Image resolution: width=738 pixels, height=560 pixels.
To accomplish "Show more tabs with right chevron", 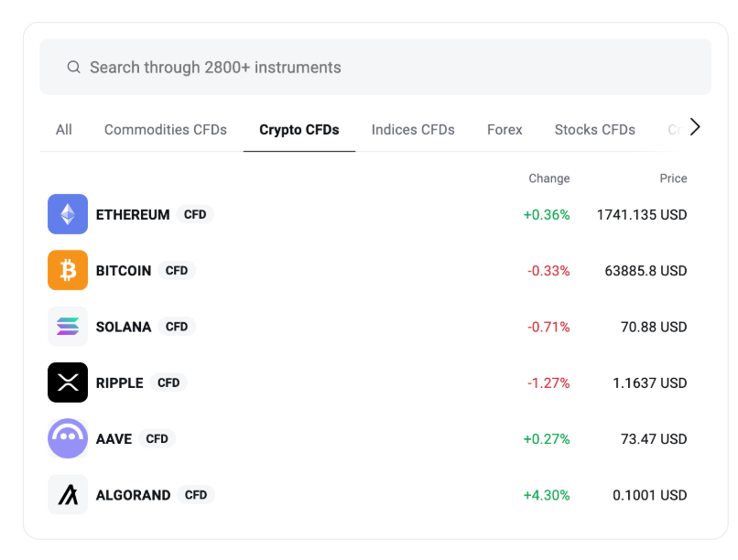I will 695,127.
